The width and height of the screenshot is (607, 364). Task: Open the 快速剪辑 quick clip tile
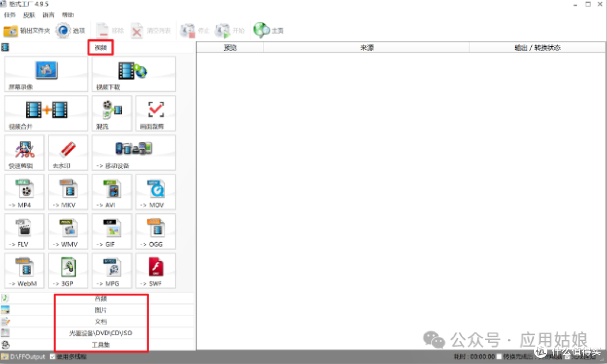click(x=24, y=153)
